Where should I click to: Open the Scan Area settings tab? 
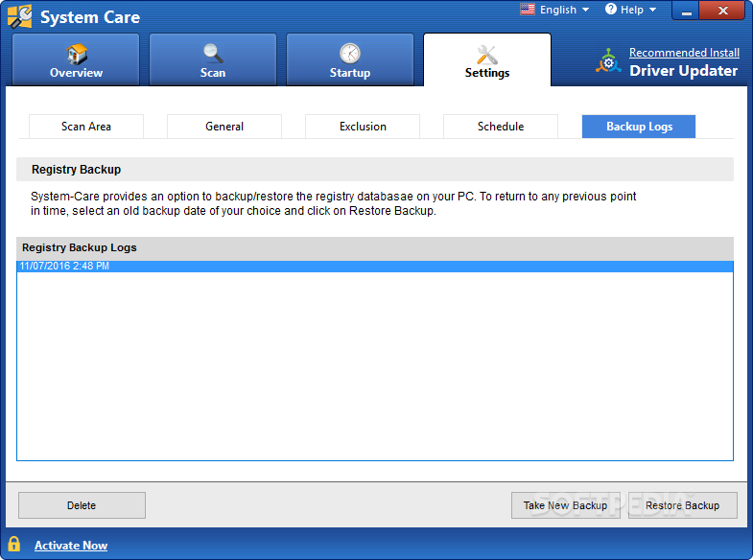(x=86, y=127)
